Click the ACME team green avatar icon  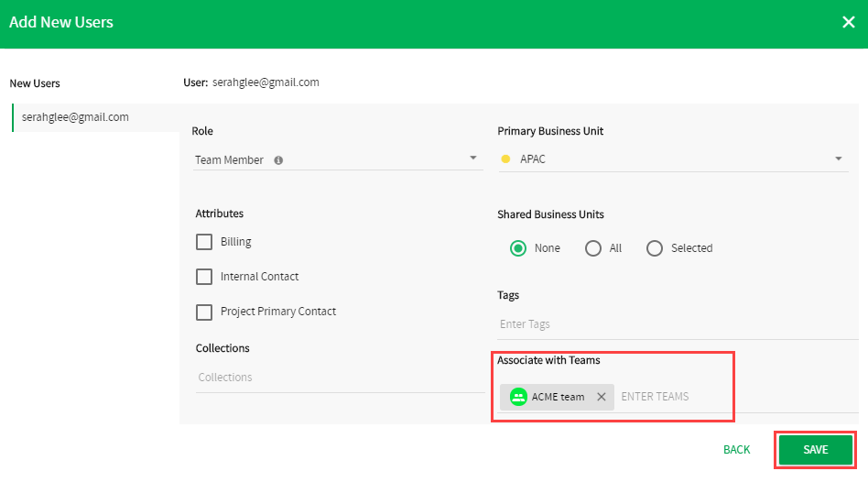518,397
